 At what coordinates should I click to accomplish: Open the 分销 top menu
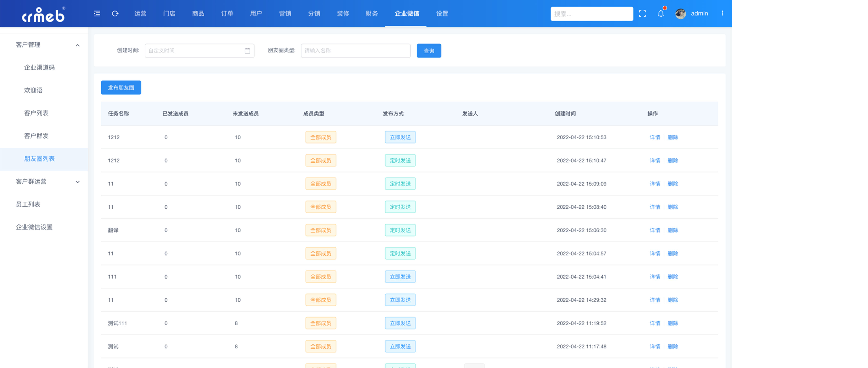pos(314,14)
